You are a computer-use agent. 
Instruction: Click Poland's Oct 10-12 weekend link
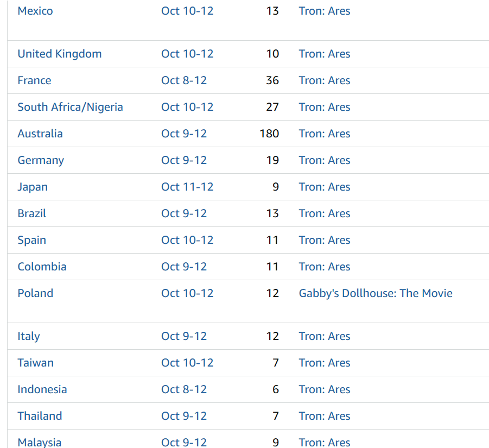(187, 293)
